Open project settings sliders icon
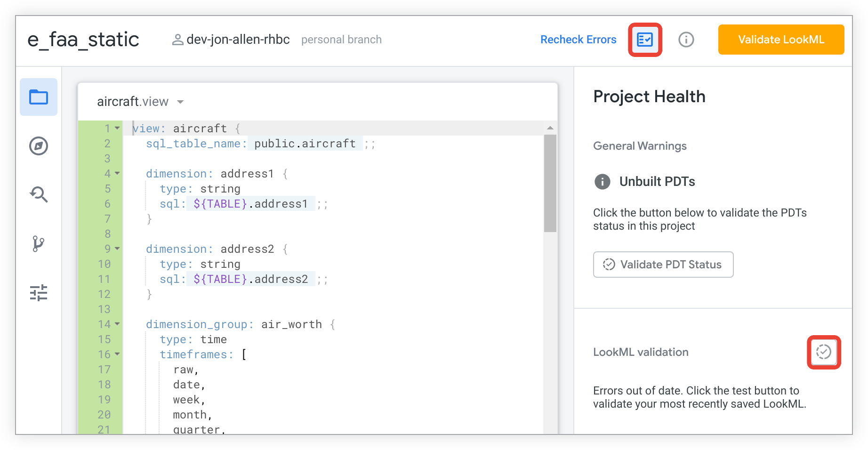 point(39,293)
